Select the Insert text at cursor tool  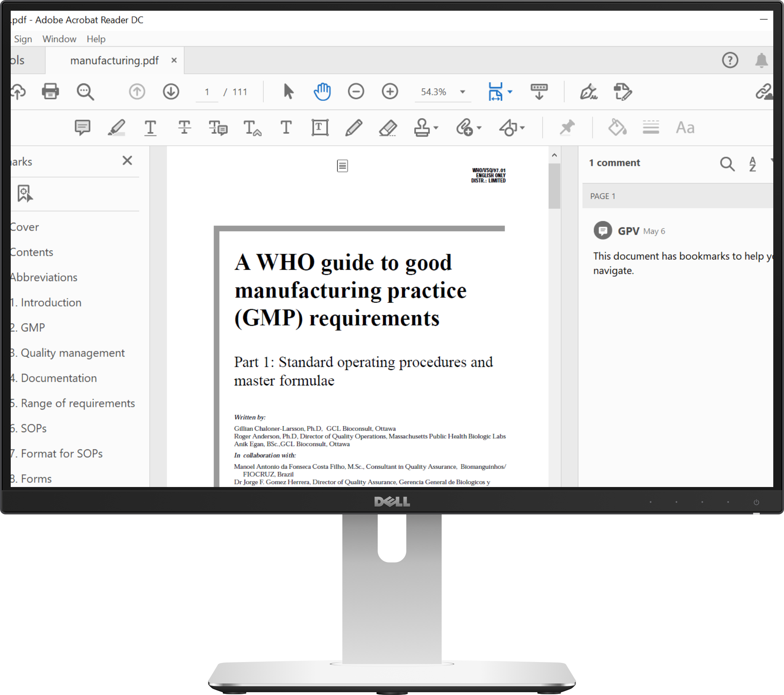[x=252, y=128]
